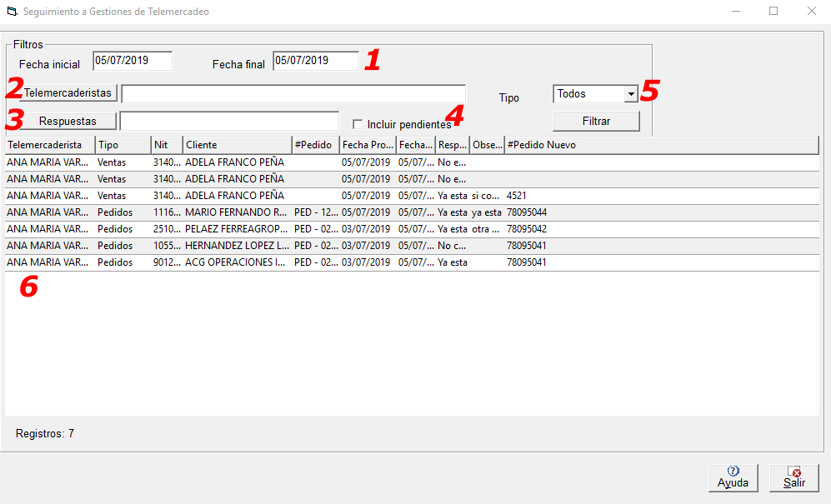Image resolution: width=831 pixels, height=504 pixels.
Task: Click the window title bar app icon
Action: pyautogui.click(x=11, y=12)
